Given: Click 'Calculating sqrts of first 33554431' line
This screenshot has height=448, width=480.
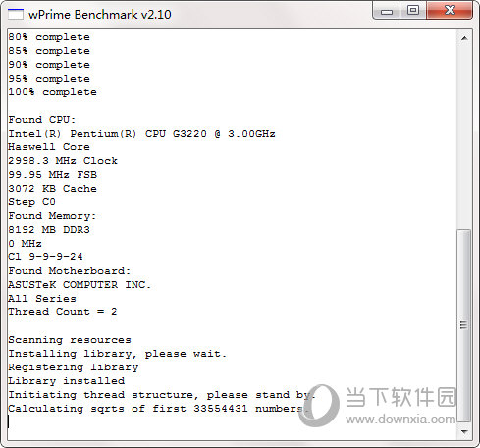Looking at the screenshot, I should click(x=158, y=409).
